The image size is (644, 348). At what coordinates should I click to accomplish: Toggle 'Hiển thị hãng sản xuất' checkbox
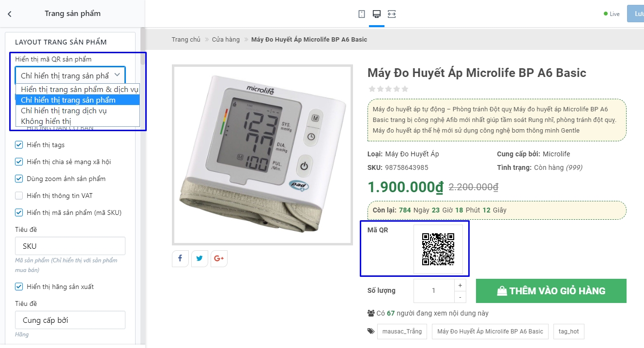pyautogui.click(x=19, y=287)
